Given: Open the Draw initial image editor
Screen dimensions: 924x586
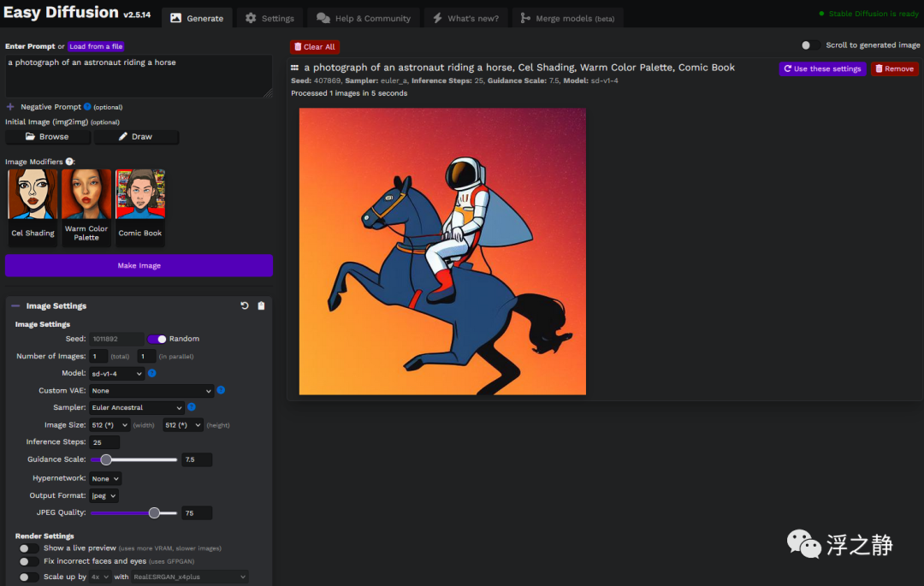Looking at the screenshot, I should pos(136,137).
